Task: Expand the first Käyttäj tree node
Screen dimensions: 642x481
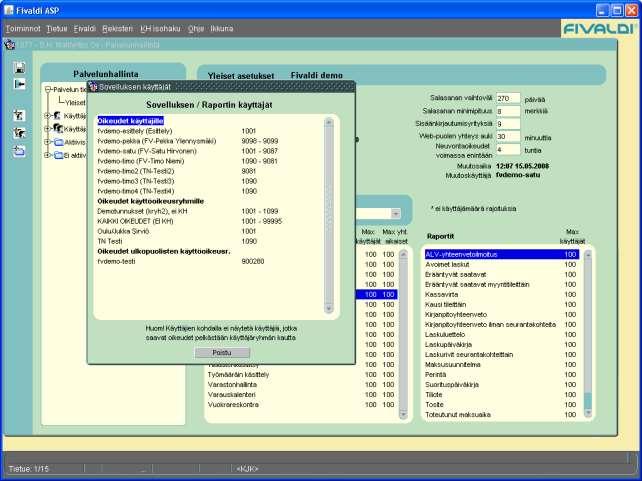Action: 47,116
